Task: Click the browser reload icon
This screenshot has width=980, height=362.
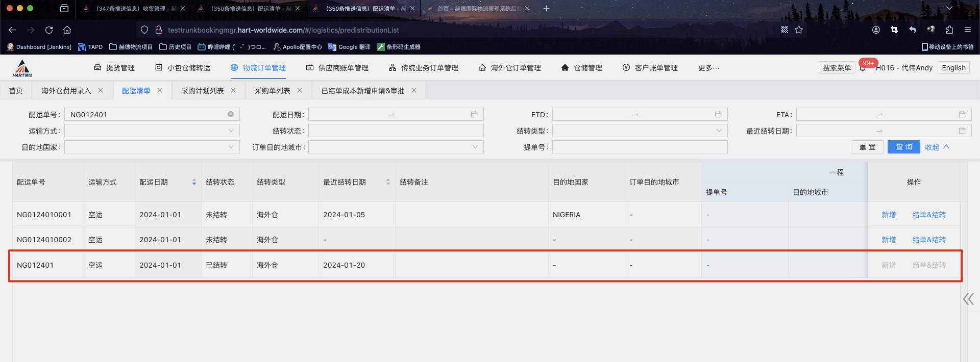Action: 49,30
